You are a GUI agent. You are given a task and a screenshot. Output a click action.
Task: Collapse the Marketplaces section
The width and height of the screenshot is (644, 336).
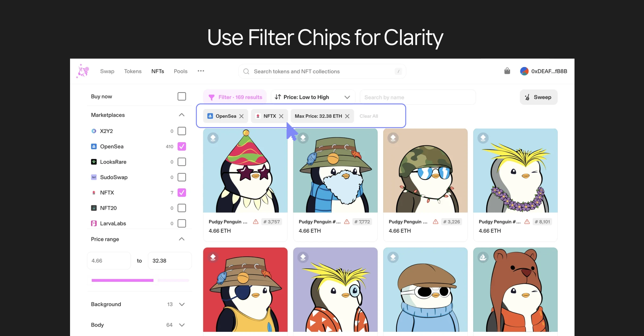(182, 115)
